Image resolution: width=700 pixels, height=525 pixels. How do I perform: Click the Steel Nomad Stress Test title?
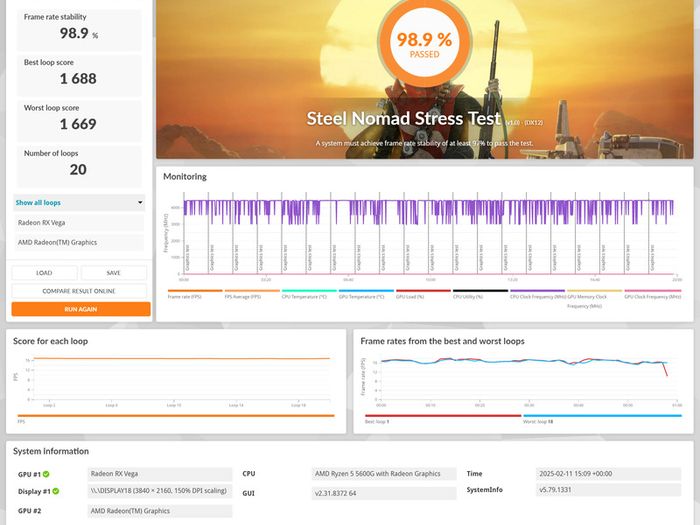tap(404, 119)
